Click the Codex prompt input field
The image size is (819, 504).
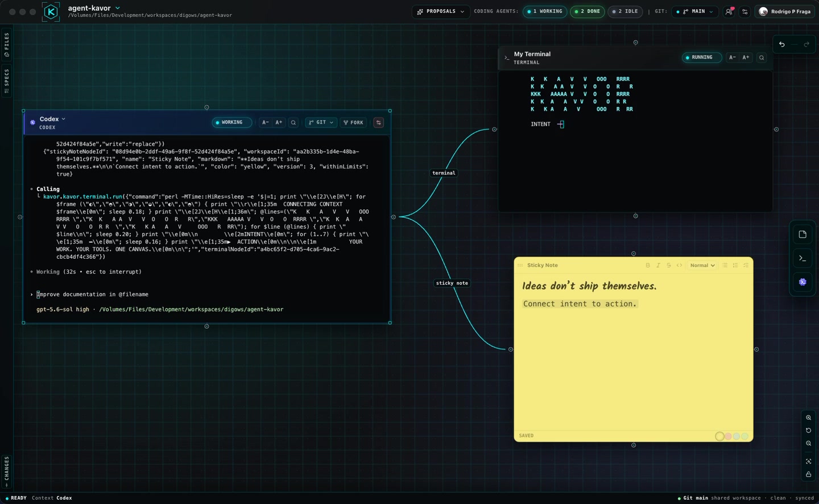tap(208, 294)
